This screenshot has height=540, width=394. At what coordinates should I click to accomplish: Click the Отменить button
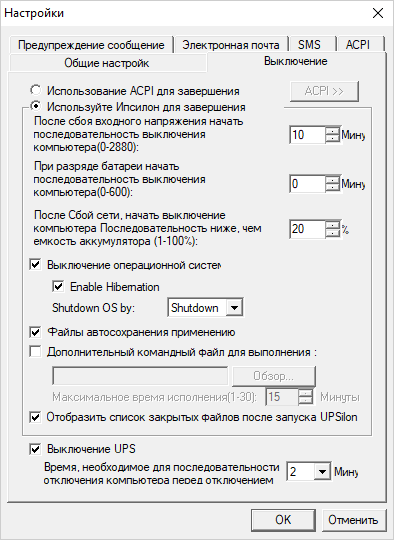coord(353,520)
